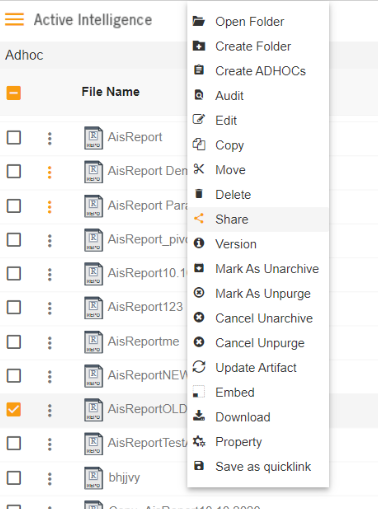Open three-dot menu for AisReport123 row

pos(50,309)
